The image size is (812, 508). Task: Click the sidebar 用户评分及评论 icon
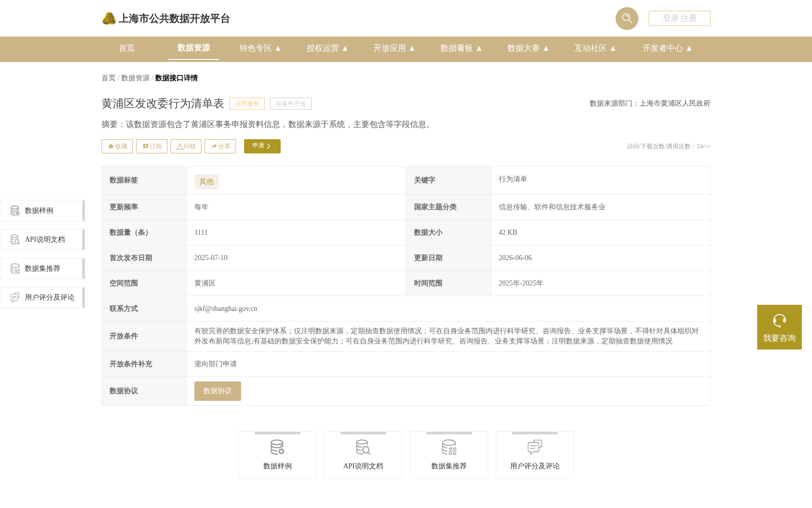pyautogui.click(x=15, y=297)
